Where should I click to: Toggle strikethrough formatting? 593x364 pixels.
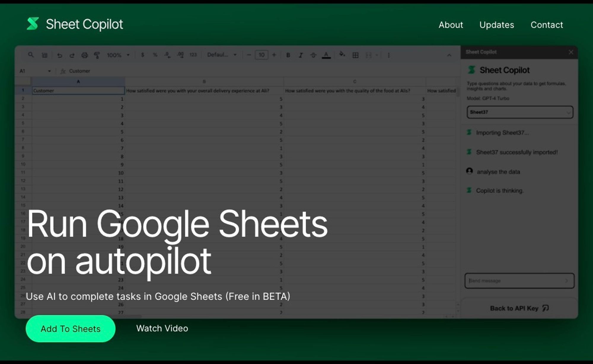point(313,55)
